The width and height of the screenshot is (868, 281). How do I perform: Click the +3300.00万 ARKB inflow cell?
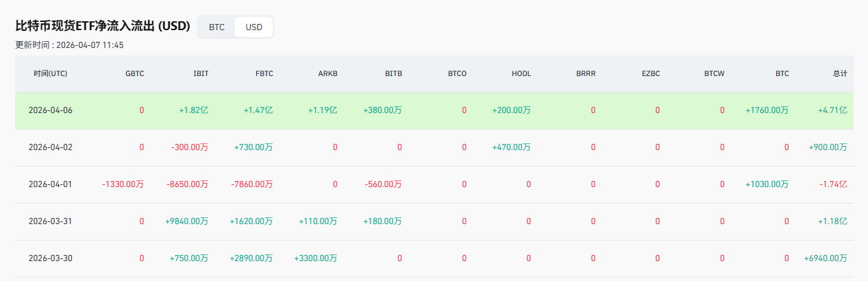[315, 258]
